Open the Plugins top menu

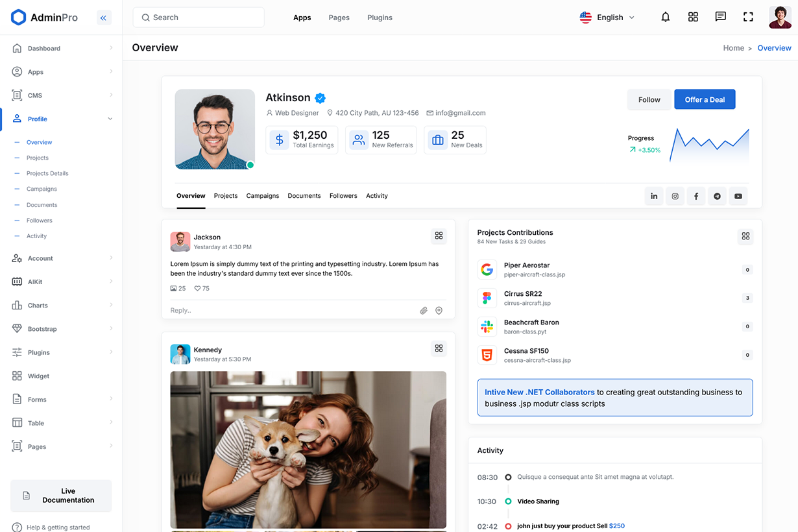pos(380,18)
